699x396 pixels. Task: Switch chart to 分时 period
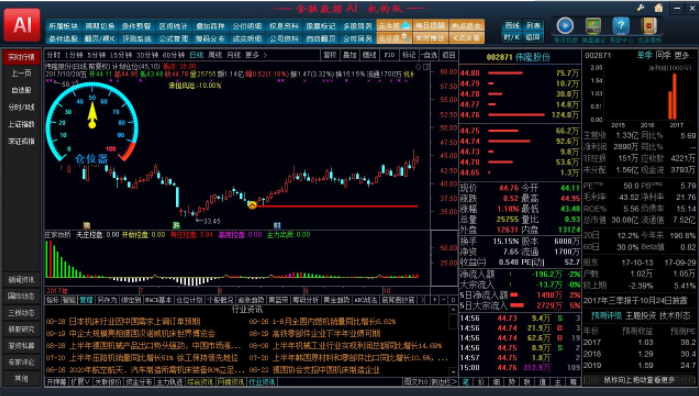click(53, 55)
